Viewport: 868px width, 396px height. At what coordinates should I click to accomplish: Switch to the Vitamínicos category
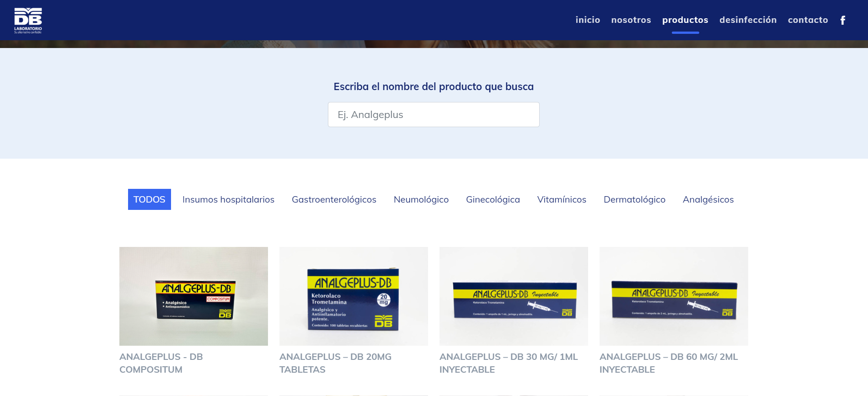562,199
